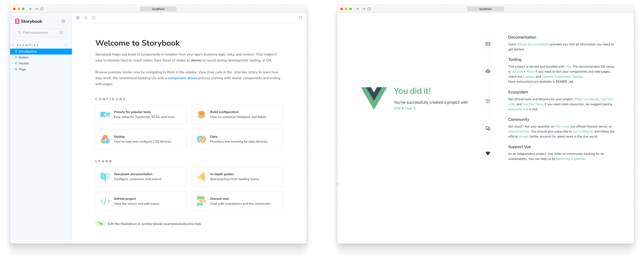Screen dimensions: 644x261
Task: Click the GitHub project card
Action: pyautogui.click(x=141, y=201)
